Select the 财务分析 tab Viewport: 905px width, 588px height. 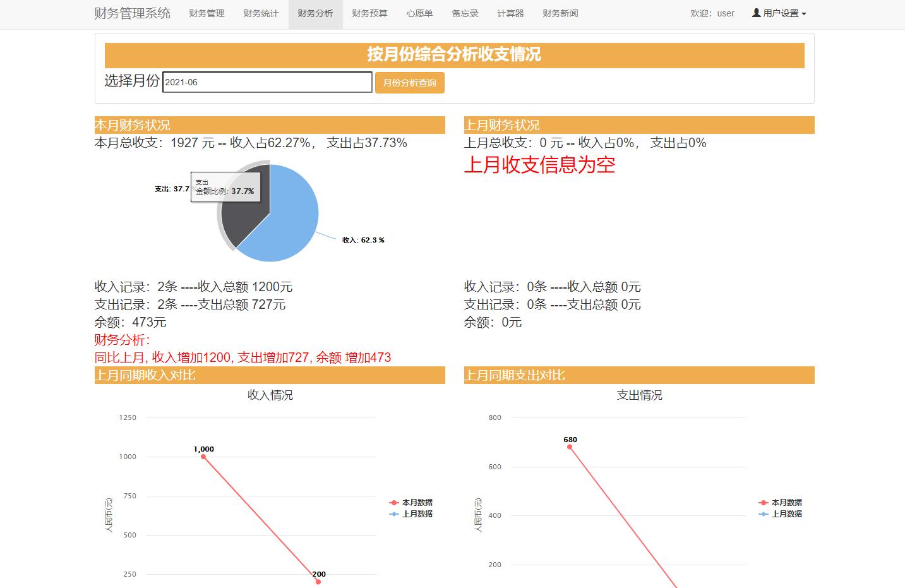click(x=315, y=13)
